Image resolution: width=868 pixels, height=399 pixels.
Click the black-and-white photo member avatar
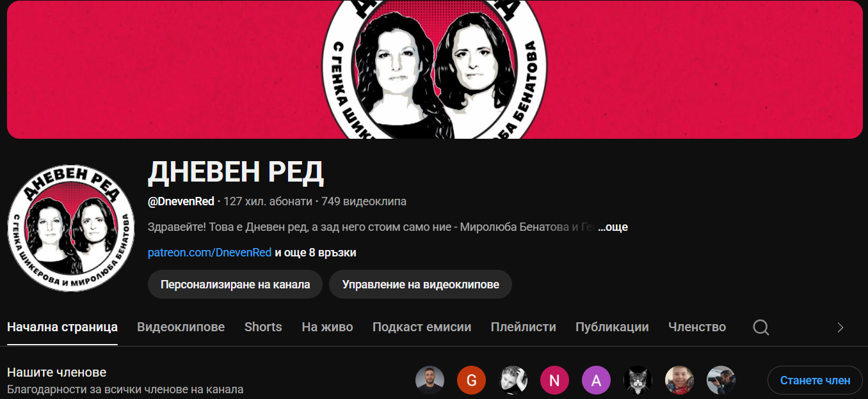[x=513, y=380]
